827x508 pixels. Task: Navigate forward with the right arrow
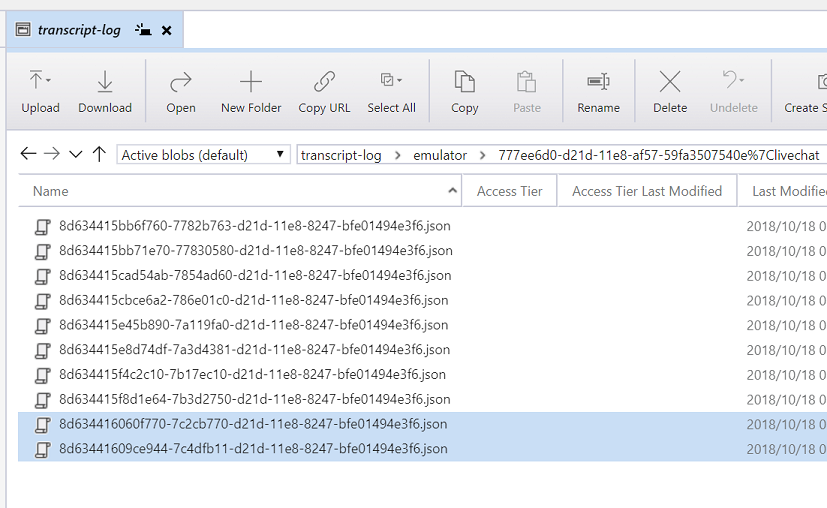pos(52,154)
